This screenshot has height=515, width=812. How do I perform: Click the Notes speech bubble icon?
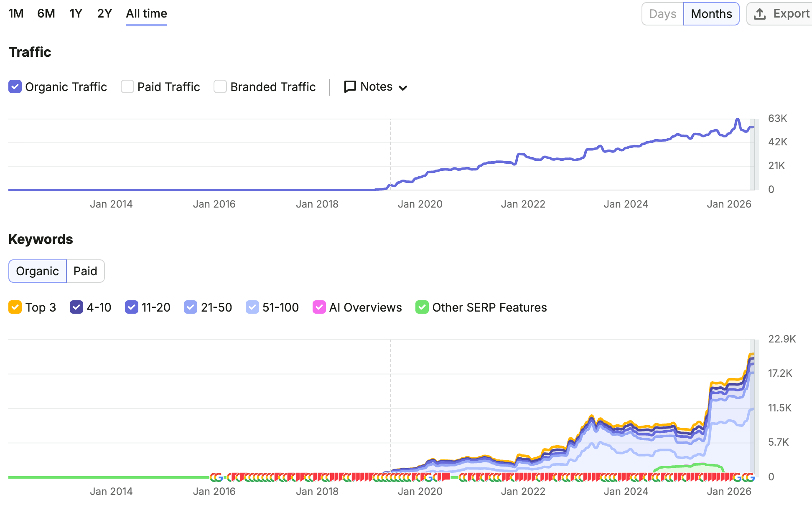(x=350, y=87)
